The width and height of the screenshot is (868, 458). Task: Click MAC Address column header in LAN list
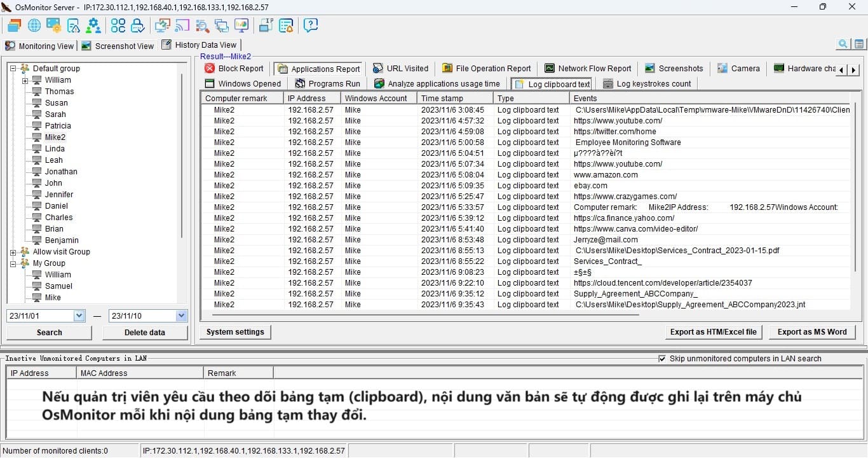(140, 373)
